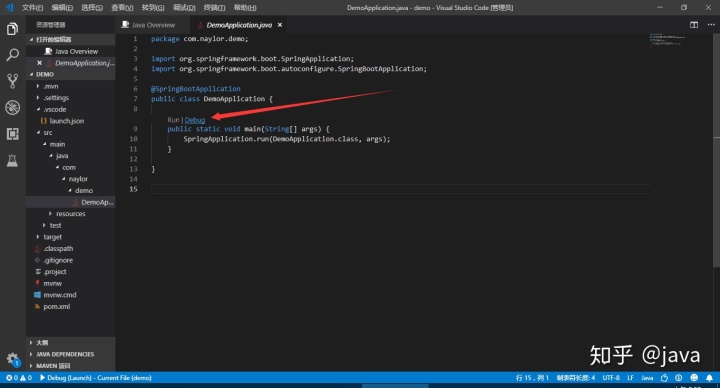Open the .classpath file

[x=70, y=248]
